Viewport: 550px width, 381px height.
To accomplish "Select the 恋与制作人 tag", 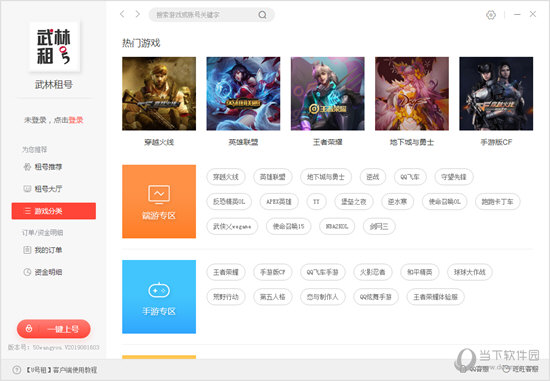I will pyautogui.click(x=323, y=297).
